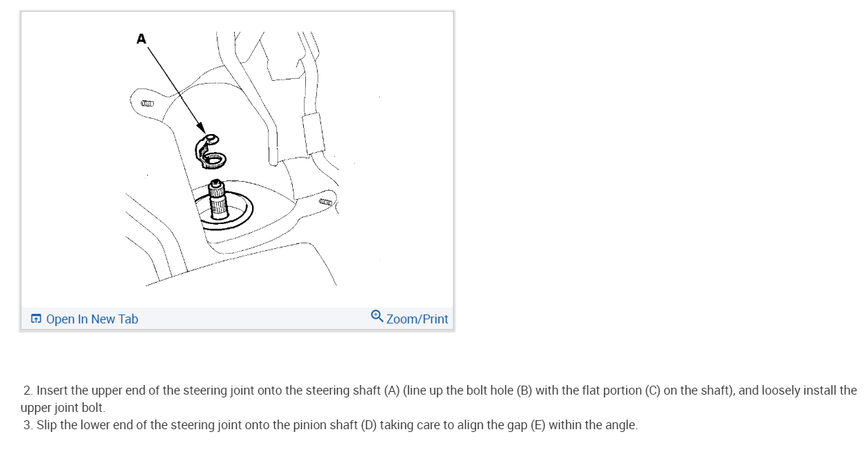Click the small bolt at diagram's upper left

[x=146, y=104]
